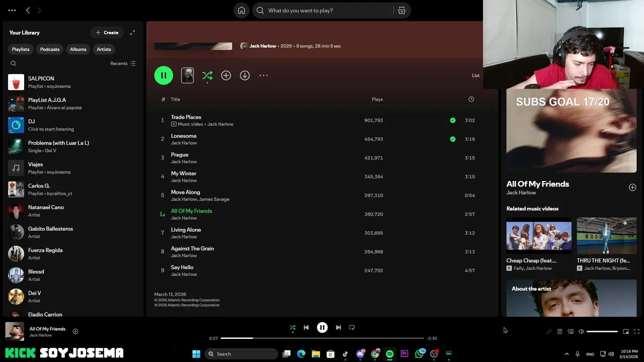This screenshot has height=362, width=644.
Task: Open Gabito Ballesteros artist page
Action: tap(73, 232)
